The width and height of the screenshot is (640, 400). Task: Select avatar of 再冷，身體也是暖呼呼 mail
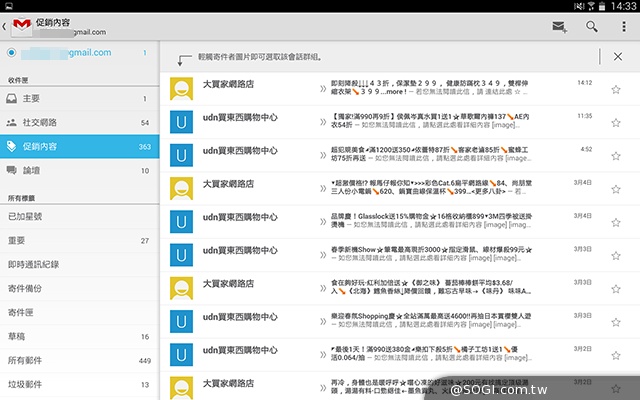pos(181,388)
